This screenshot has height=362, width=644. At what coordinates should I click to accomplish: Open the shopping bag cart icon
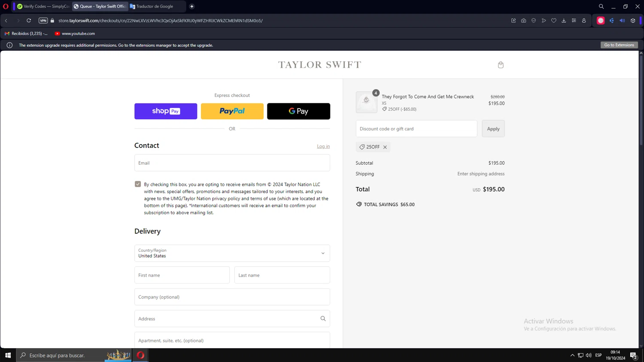(x=501, y=65)
